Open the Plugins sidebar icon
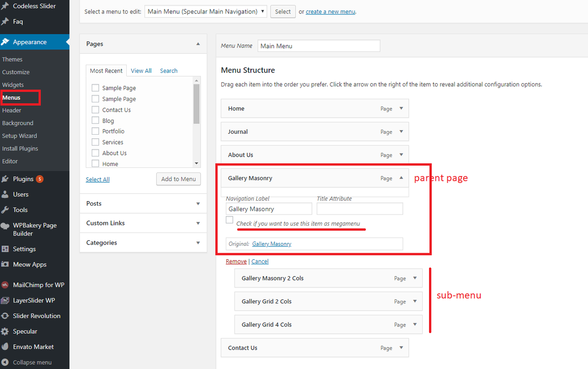This screenshot has height=369, width=588. click(5, 179)
